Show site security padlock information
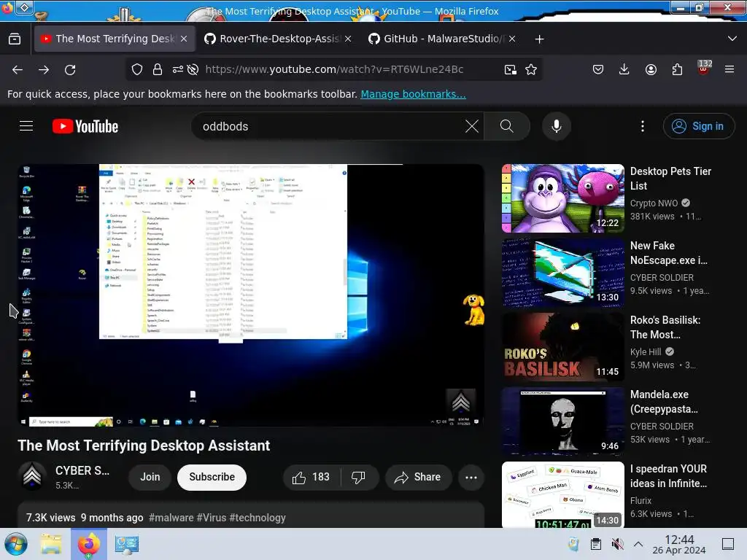Screen dimensions: 747x560 coord(158,69)
